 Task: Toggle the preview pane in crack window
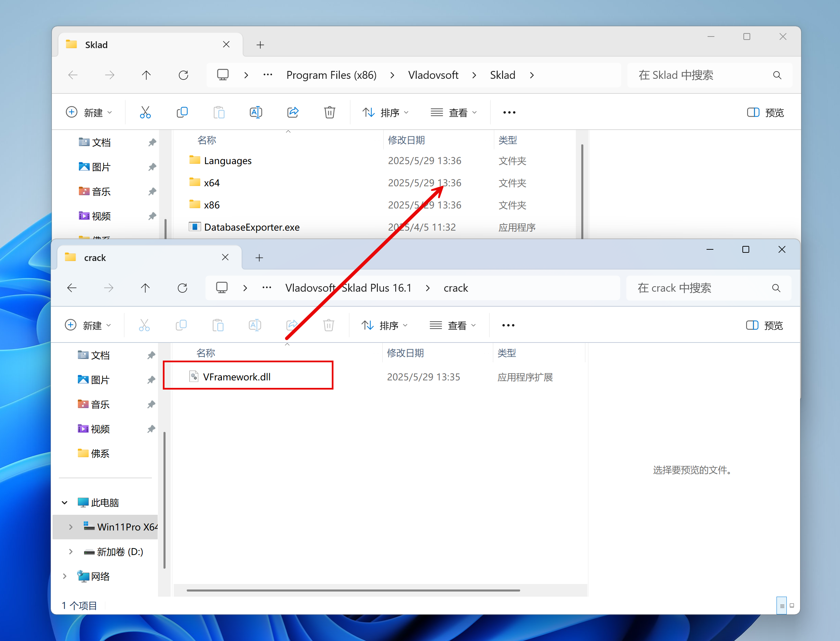tap(765, 325)
